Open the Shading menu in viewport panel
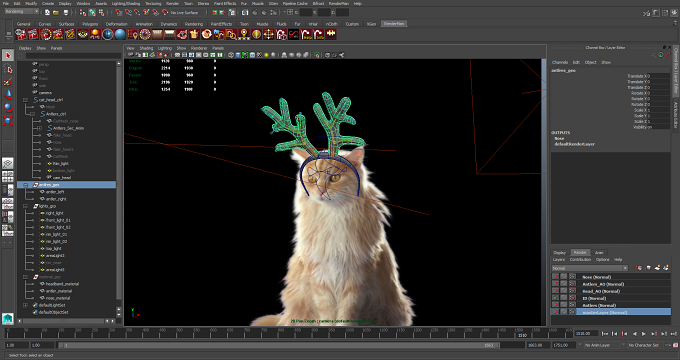This screenshot has height=360, width=680. coord(146,48)
